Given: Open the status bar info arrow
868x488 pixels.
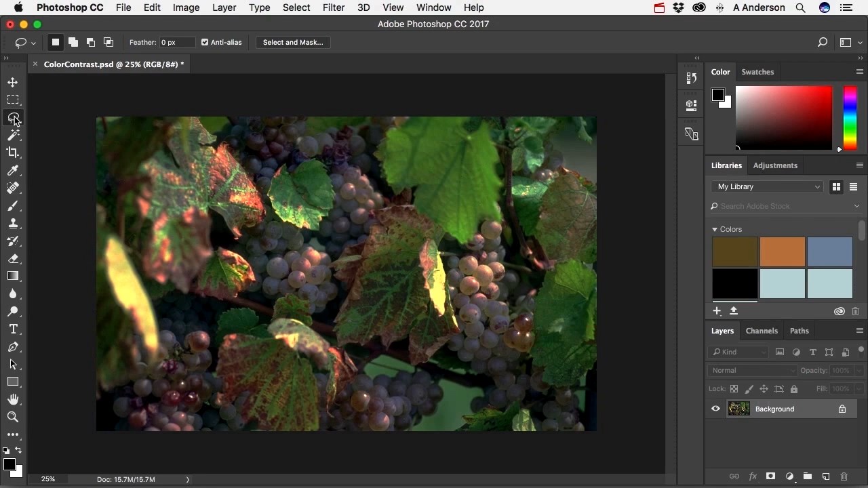Looking at the screenshot, I should [x=188, y=479].
